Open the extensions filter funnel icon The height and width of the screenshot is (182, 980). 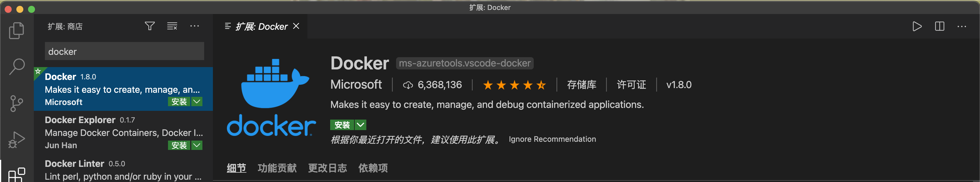[150, 26]
